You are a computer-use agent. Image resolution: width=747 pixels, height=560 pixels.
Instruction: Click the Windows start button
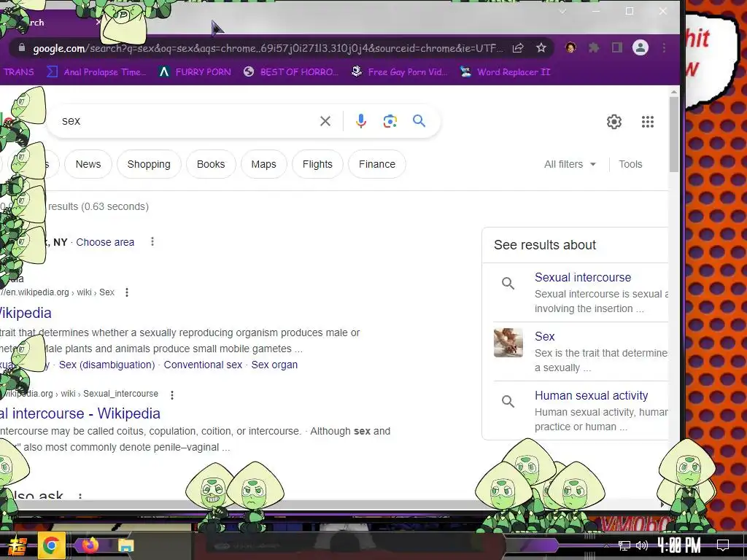[18, 546]
